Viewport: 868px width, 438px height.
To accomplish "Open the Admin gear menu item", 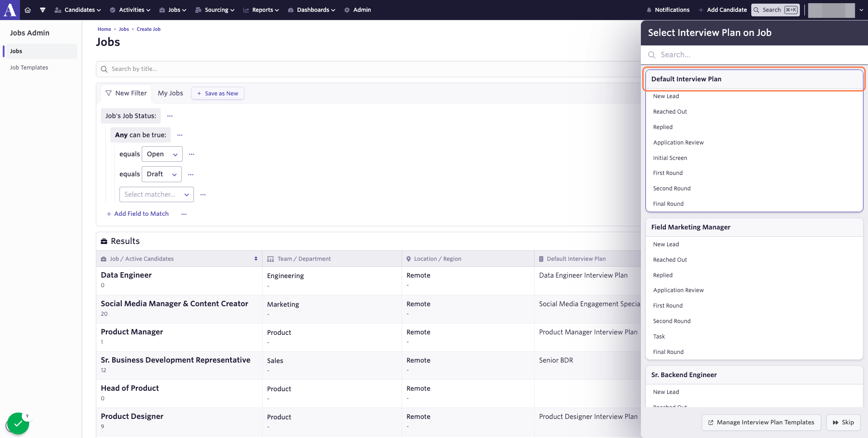I will (357, 10).
